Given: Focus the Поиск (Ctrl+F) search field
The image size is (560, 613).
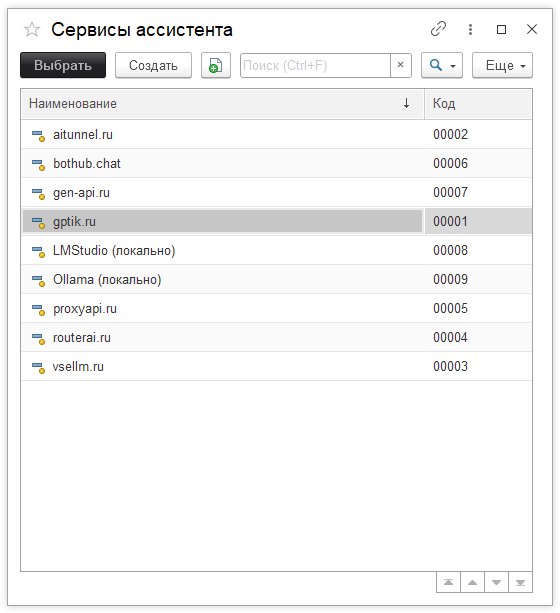Looking at the screenshot, I should (315, 65).
